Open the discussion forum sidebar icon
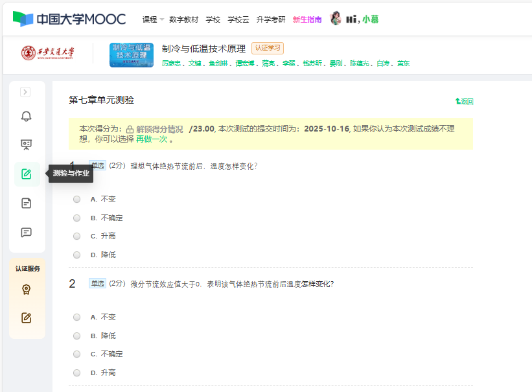This screenshot has height=392, width=532. pos(27,233)
